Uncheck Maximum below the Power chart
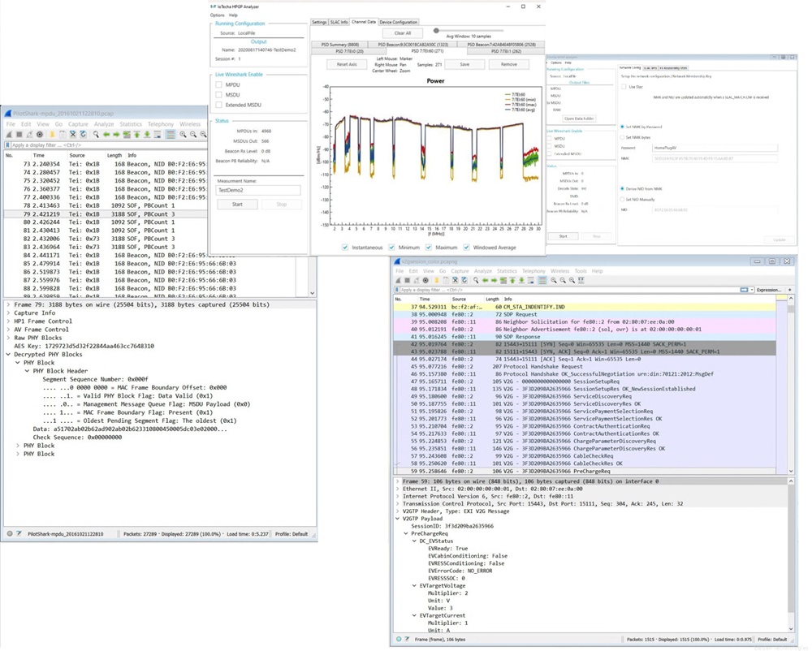This screenshot has height=651, width=812. pyautogui.click(x=428, y=248)
